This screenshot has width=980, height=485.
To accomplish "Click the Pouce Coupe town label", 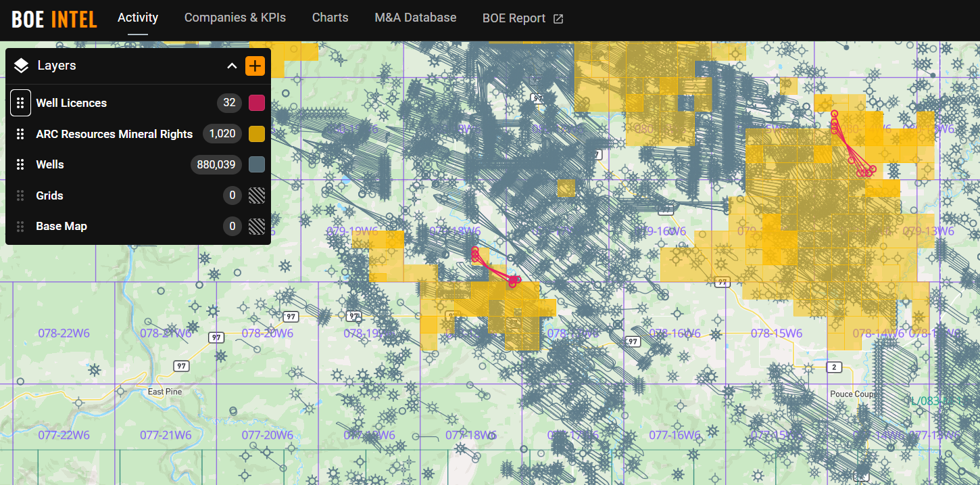I will [853, 394].
